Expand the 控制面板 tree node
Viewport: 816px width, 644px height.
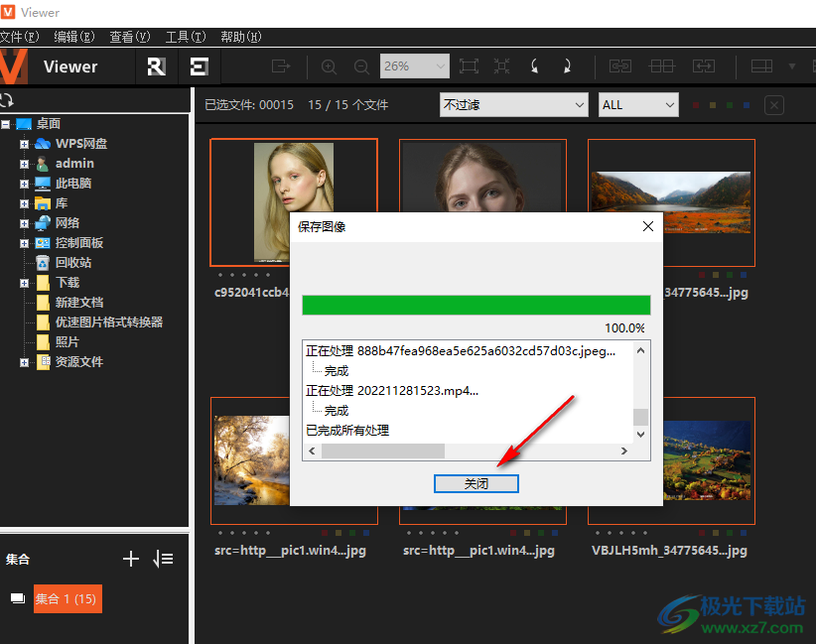coord(24,243)
